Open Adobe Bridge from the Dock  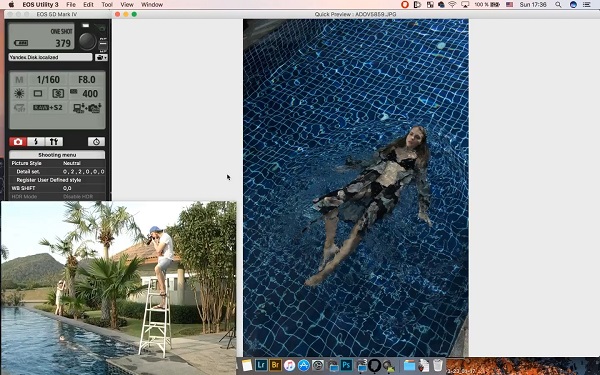click(275, 365)
